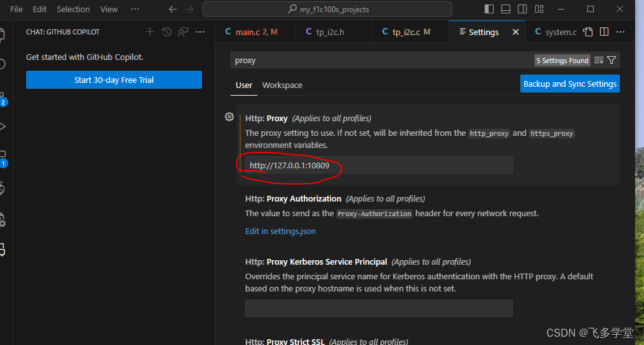Switch to the tp_i2c.c tab
This screenshot has height=345, width=644.
coord(410,32)
